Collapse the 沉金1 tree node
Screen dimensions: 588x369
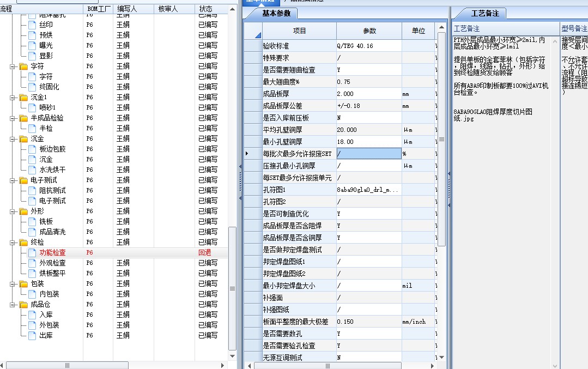pos(13,98)
